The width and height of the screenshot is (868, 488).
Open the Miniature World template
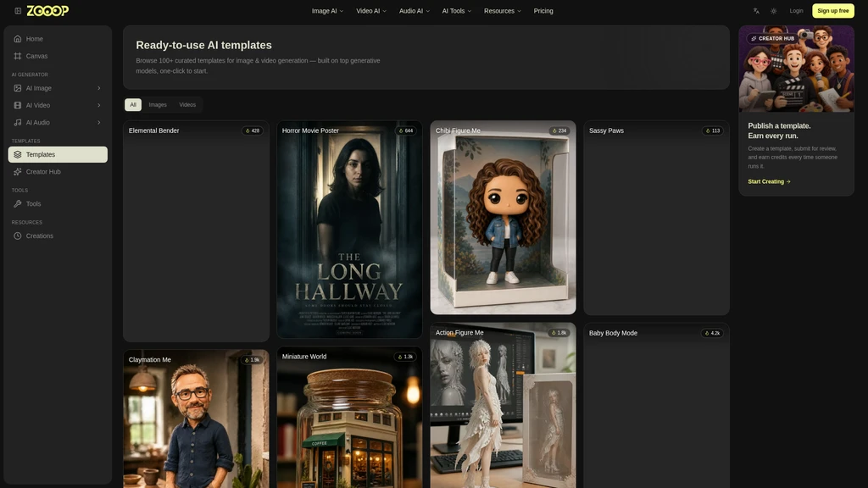click(349, 417)
